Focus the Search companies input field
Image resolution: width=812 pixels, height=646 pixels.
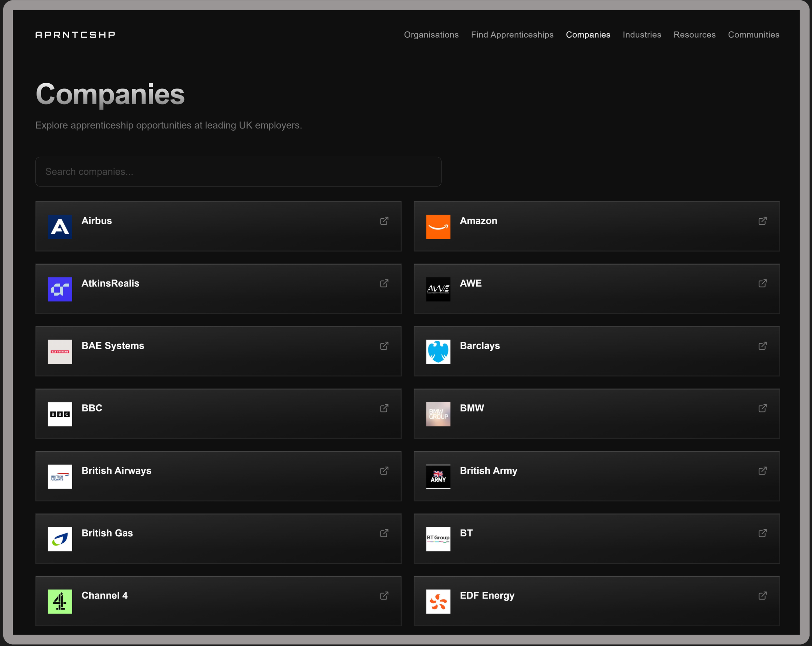[238, 172]
